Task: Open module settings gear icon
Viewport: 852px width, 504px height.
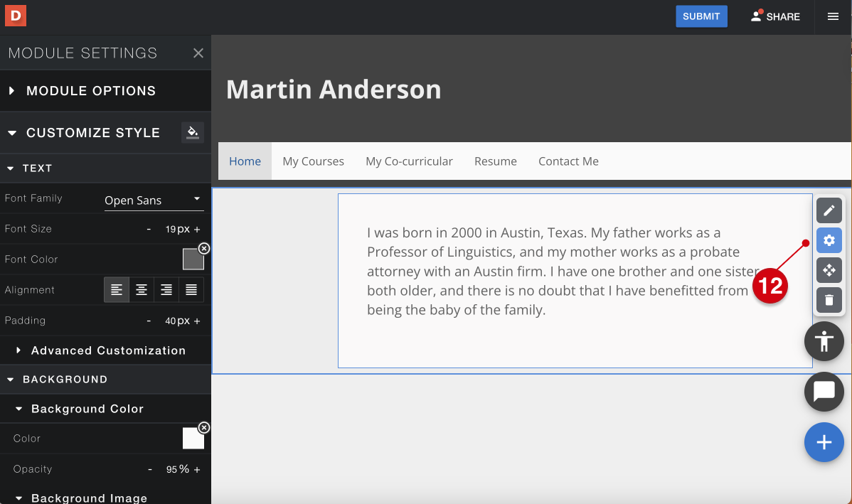Action: pyautogui.click(x=829, y=240)
